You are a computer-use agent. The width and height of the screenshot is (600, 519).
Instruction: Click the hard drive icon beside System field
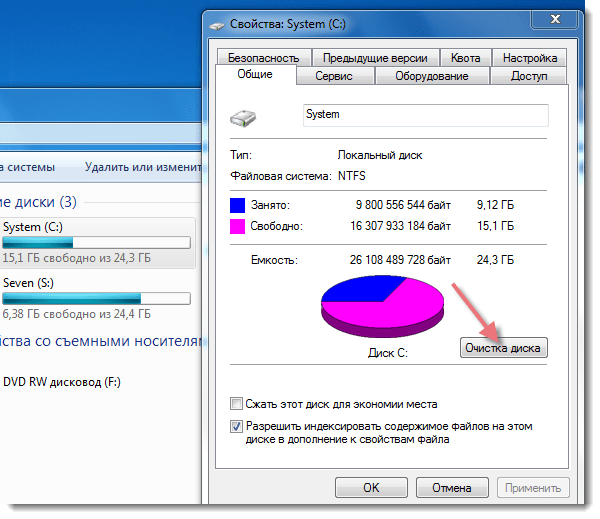coord(243,119)
